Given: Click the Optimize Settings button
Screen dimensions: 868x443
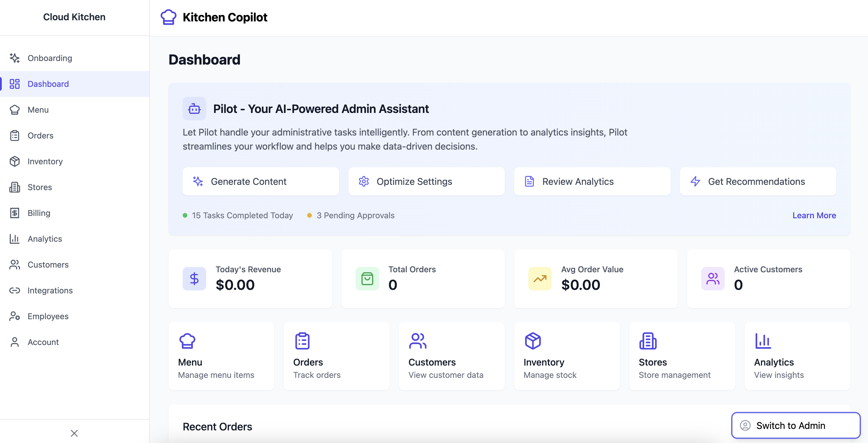Looking at the screenshot, I should [426, 181].
